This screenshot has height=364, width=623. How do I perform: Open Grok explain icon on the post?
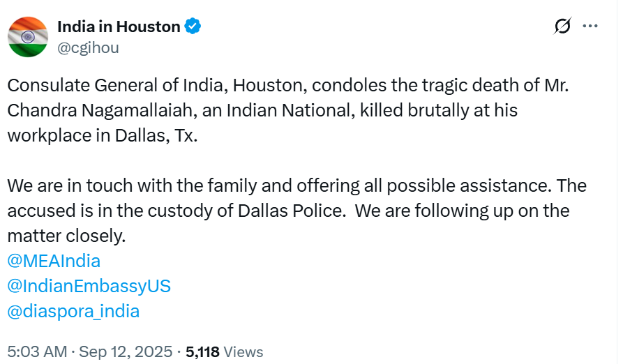562,26
